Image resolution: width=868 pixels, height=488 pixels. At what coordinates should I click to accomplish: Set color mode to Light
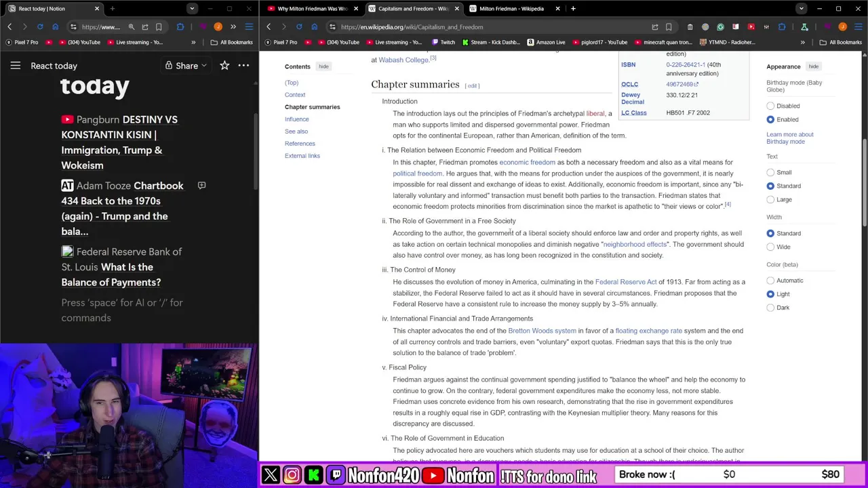[x=770, y=294]
